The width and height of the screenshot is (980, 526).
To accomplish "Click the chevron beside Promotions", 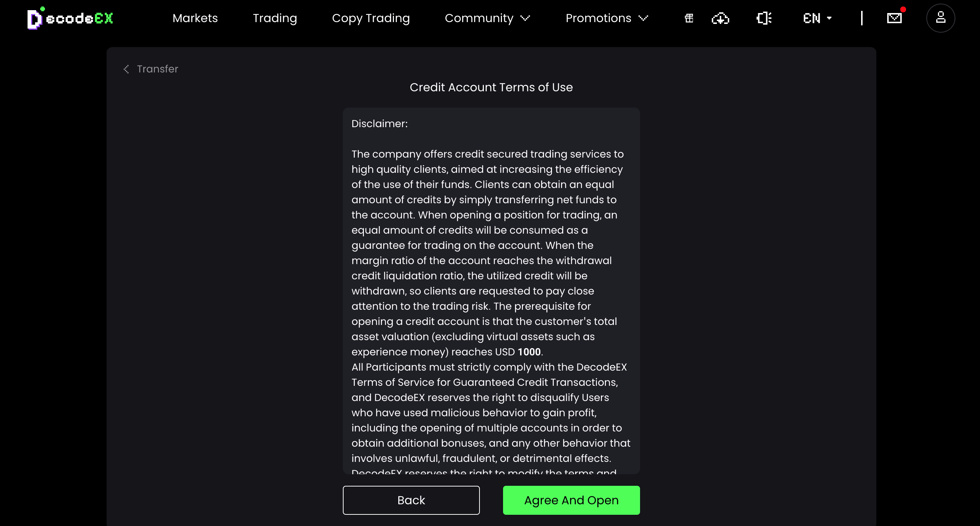I will [643, 18].
